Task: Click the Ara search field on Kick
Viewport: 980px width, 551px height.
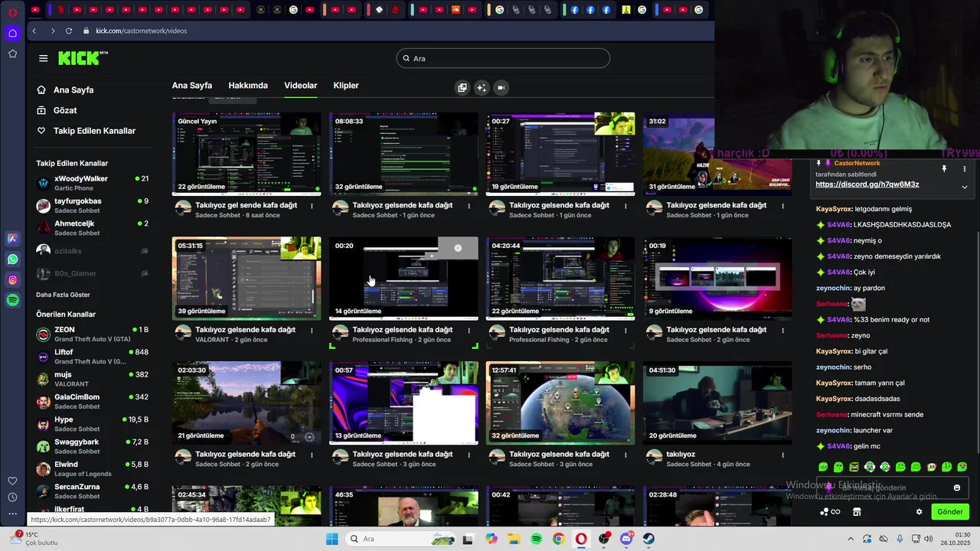Action: (503, 58)
